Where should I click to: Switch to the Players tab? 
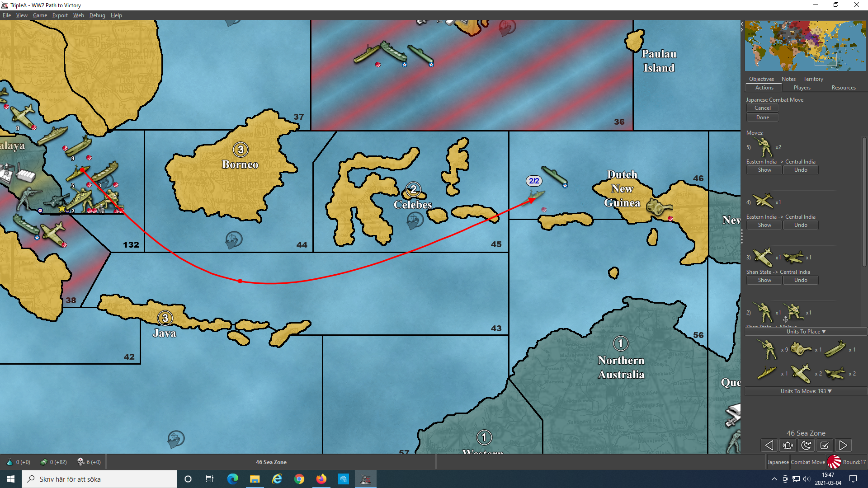pyautogui.click(x=802, y=88)
